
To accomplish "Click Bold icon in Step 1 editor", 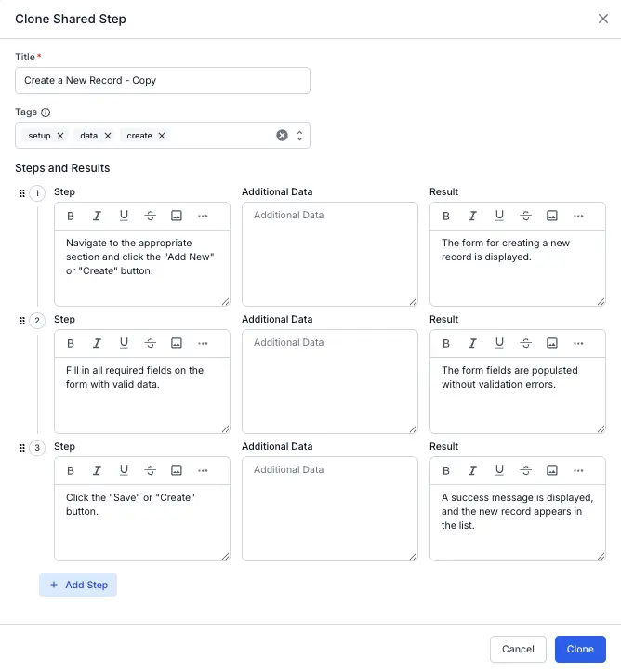I will tap(71, 216).
